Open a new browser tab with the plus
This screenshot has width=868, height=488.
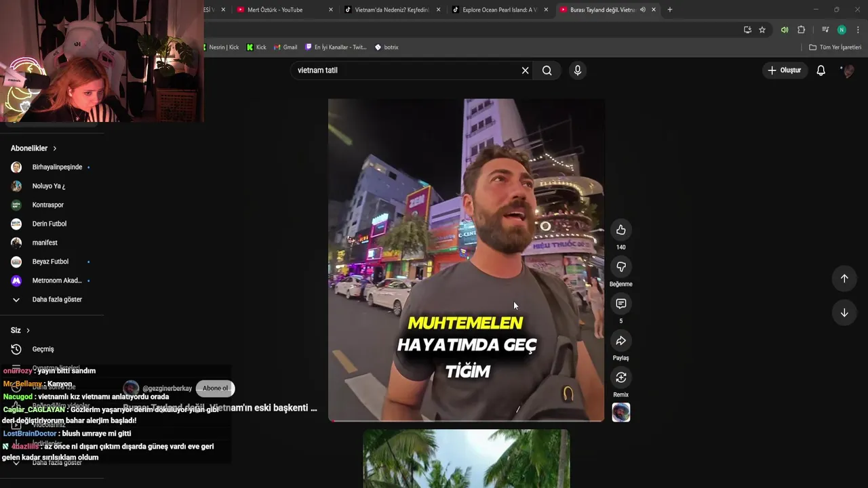[669, 9]
